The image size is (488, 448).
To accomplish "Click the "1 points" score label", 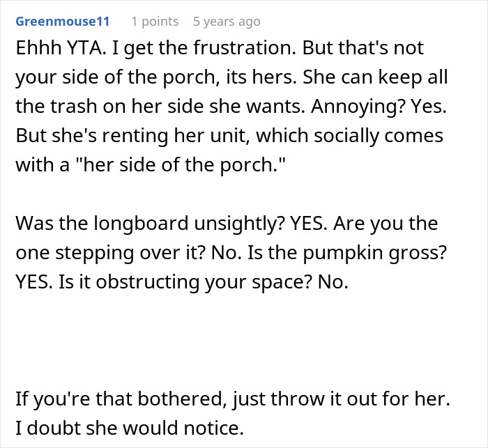I will (155, 22).
